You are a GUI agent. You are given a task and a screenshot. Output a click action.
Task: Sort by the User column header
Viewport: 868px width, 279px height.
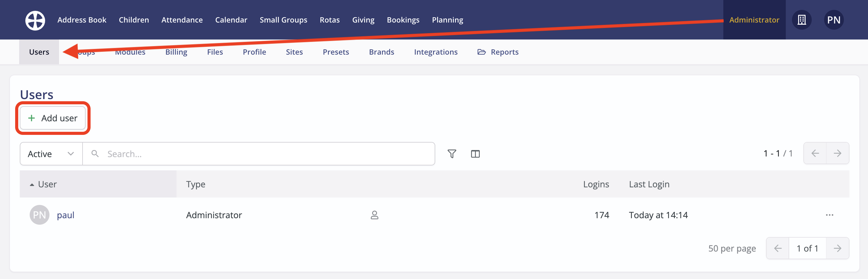(x=47, y=184)
